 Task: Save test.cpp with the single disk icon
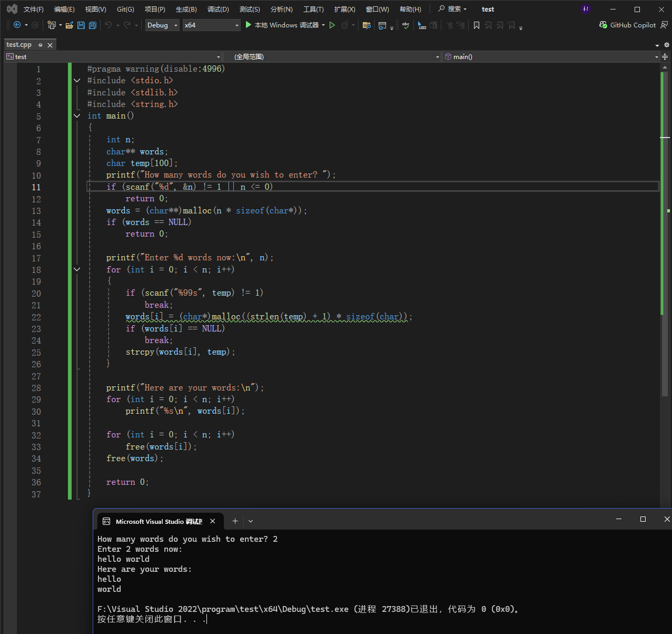(81, 25)
